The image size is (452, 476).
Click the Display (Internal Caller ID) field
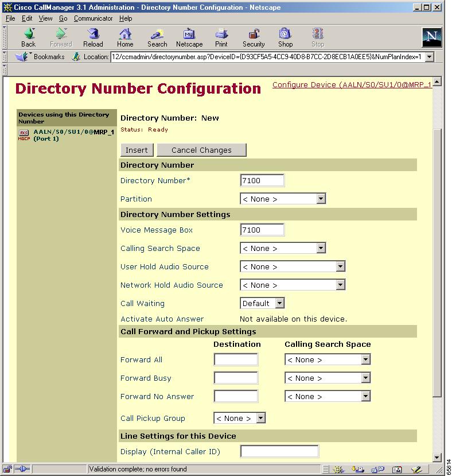[x=279, y=451]
